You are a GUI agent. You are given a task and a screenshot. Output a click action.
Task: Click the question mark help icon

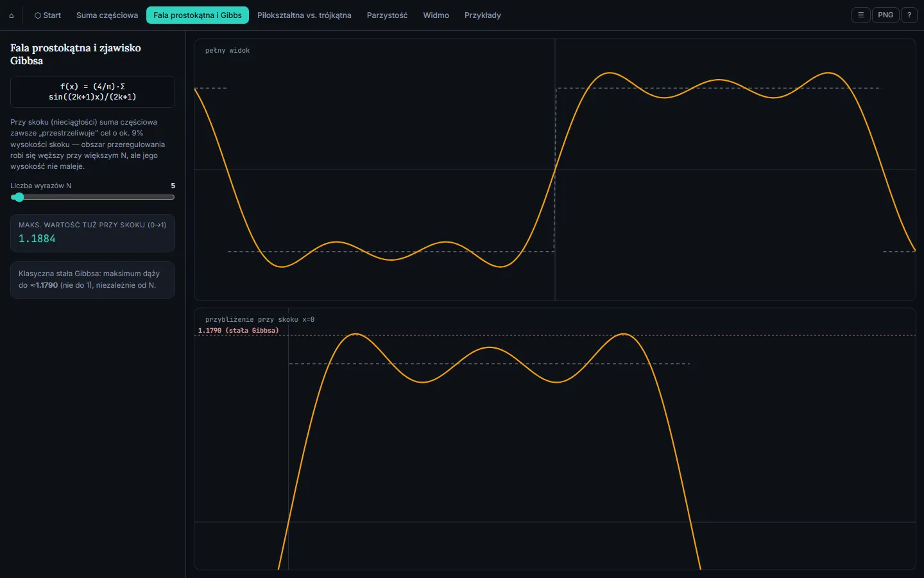point(909,15)
